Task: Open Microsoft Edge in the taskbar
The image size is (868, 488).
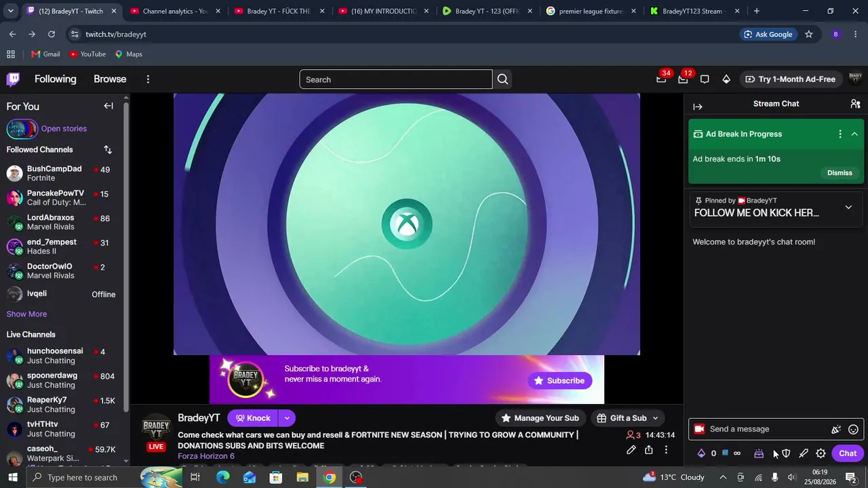Action: (223, 478)
